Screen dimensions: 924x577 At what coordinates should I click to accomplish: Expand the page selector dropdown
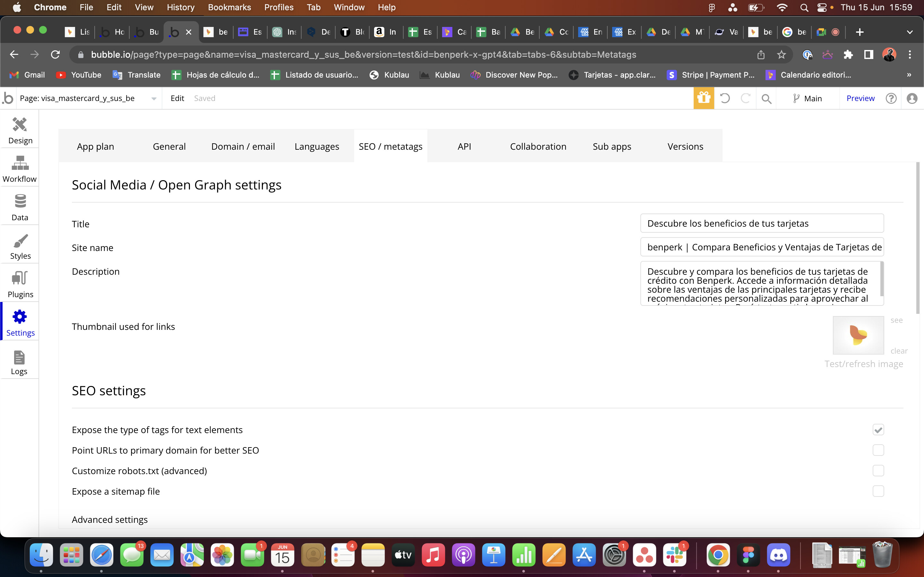pyautogui.click(x=153, y=98)
